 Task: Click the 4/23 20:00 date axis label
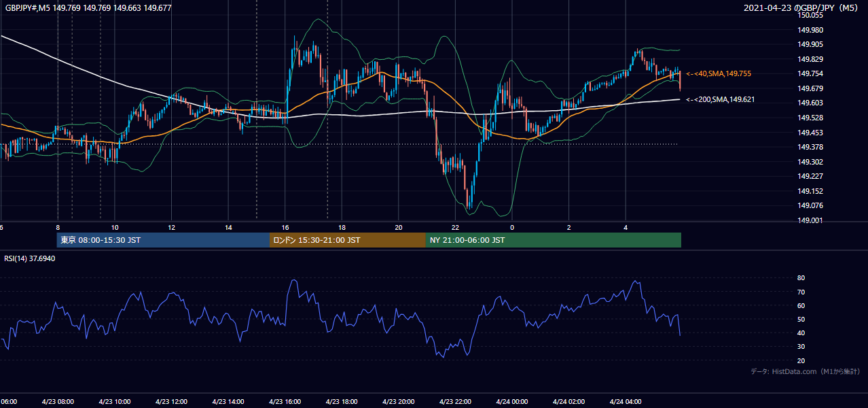point(399,401)
